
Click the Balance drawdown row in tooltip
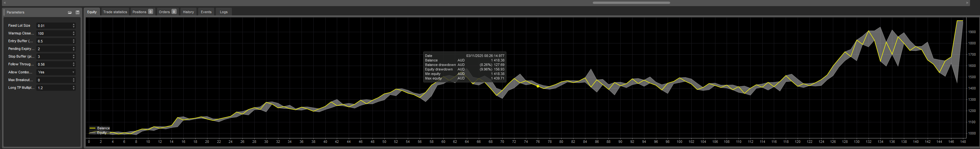pos(465,65)
